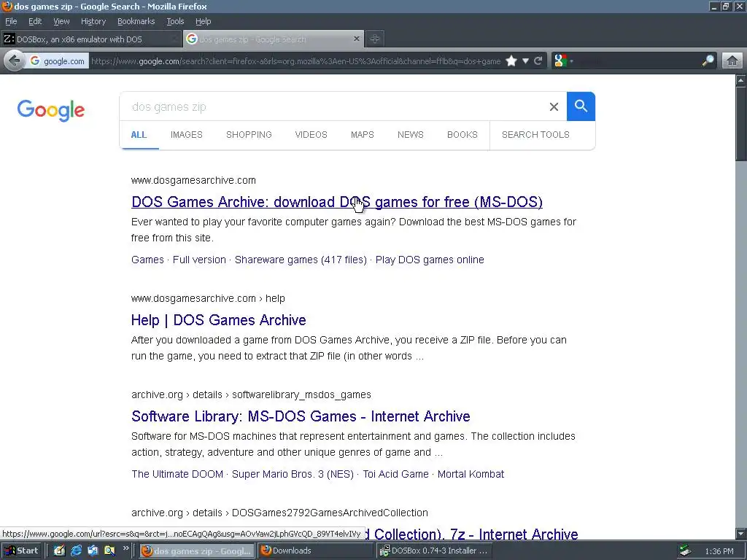
Task: Open the View menu
Action: point(61,21)
